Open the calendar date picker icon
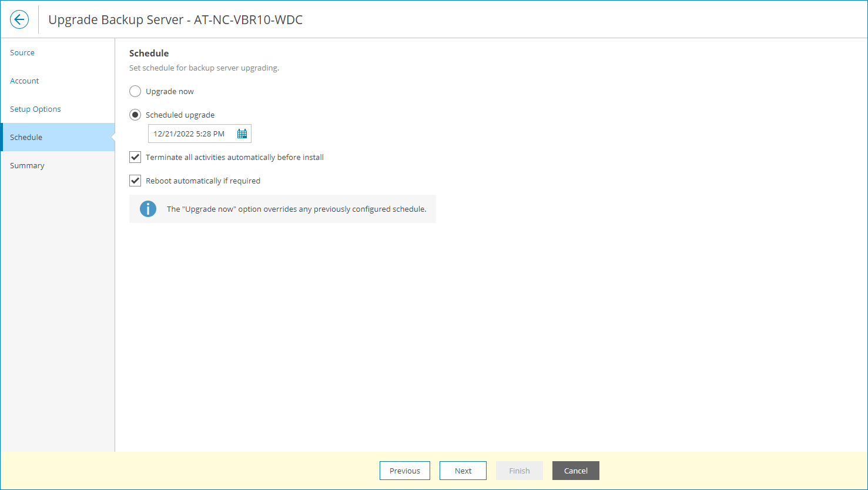The height and width of the screenshot is (490, 868). (x=242, y=134)
